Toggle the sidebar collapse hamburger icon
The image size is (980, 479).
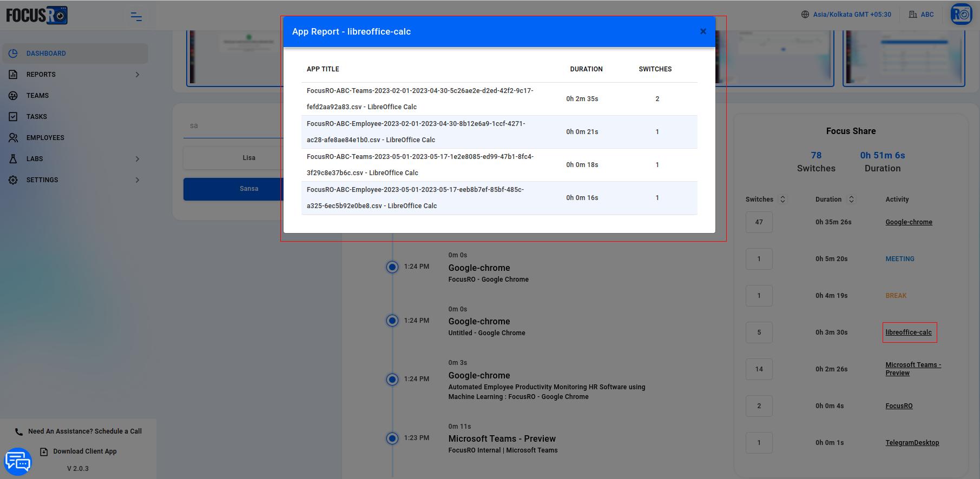click(136, 17)
